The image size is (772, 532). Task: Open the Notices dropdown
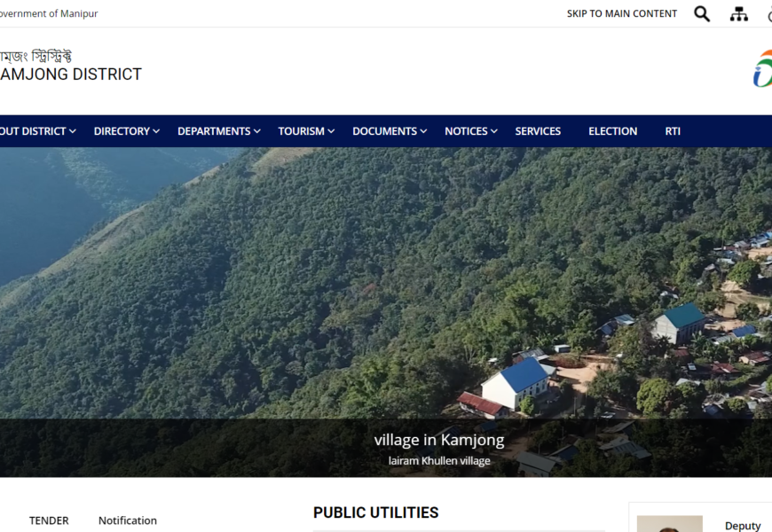[471, 131]
